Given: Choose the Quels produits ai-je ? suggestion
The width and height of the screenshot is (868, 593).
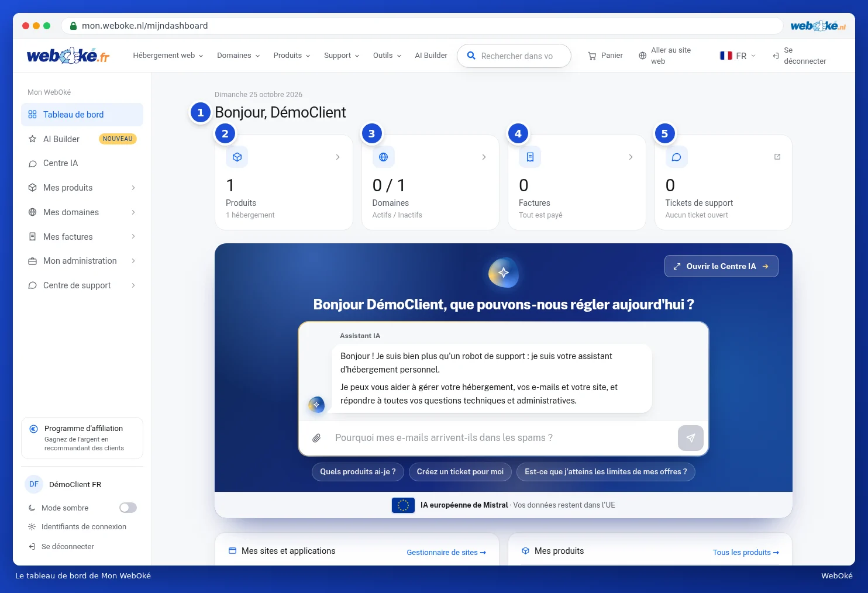Looking at the screenshot, I should pyautogui.click(x=358, y=472).
